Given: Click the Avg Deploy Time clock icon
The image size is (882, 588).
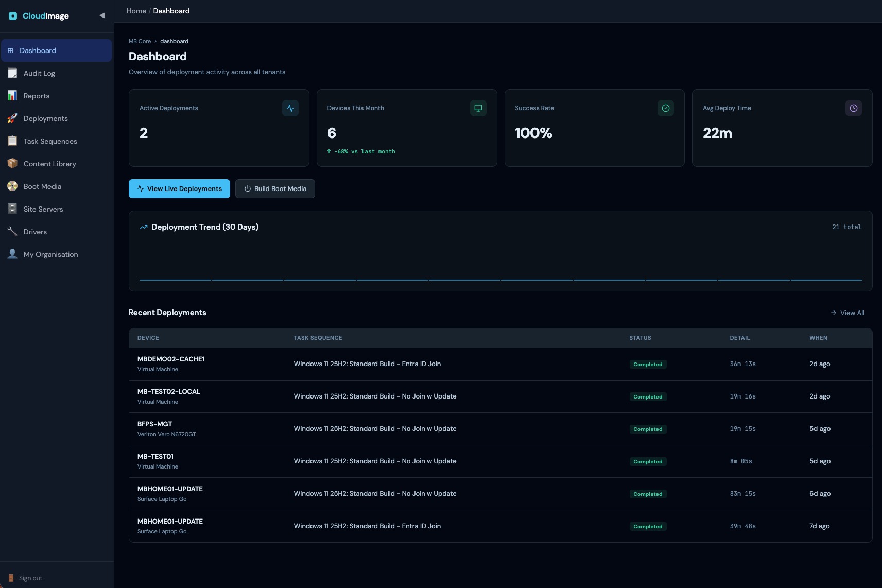Looking at the screenshot, I should tap(854, 108).
